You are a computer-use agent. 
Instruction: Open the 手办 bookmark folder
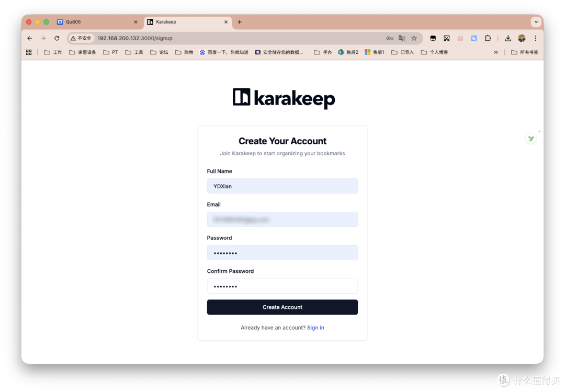323,52
